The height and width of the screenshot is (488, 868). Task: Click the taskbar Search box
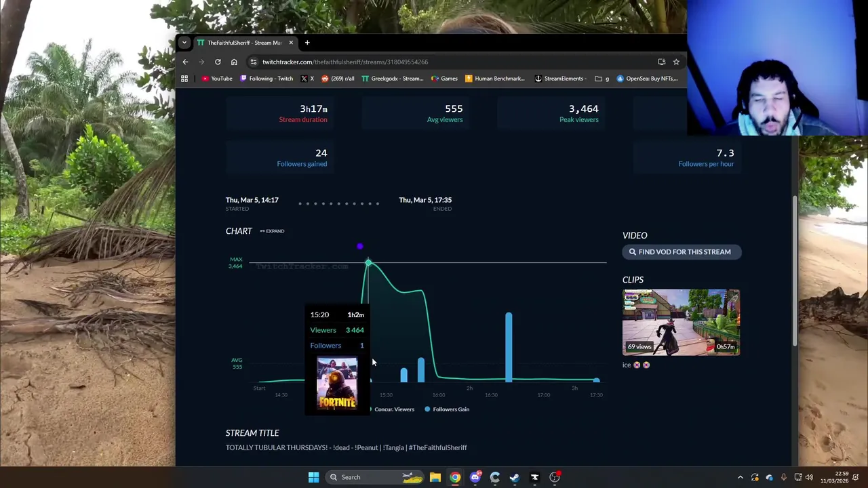(x=374, y=477)
